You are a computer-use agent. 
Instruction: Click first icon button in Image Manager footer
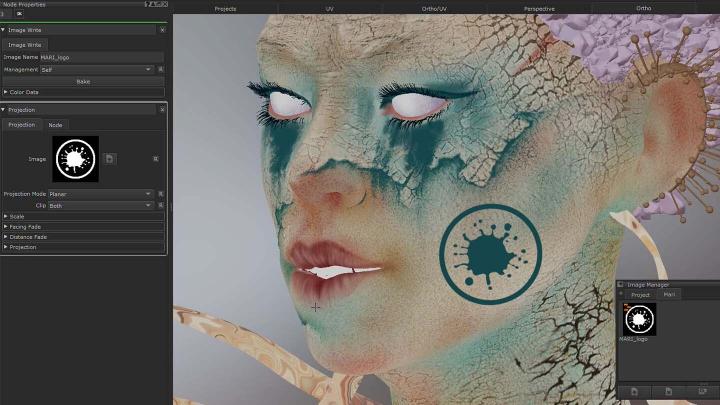point(634,391)
